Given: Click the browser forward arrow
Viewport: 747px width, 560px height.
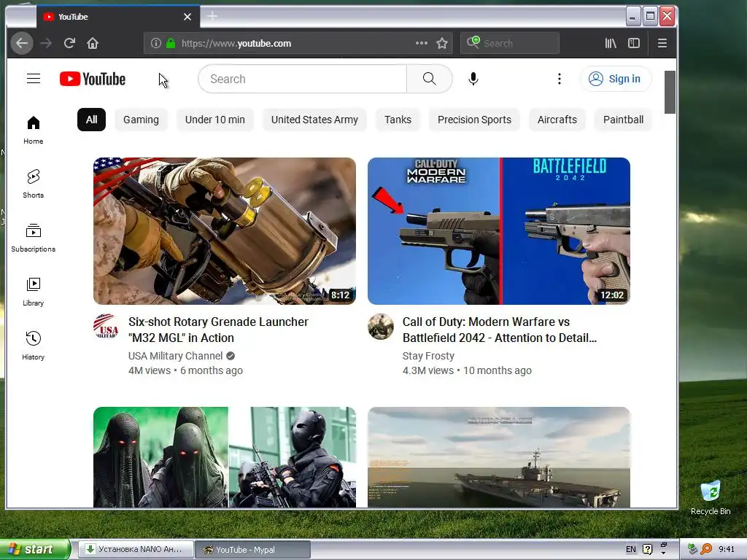Looking at the screenshot, I should click(46, 43).
